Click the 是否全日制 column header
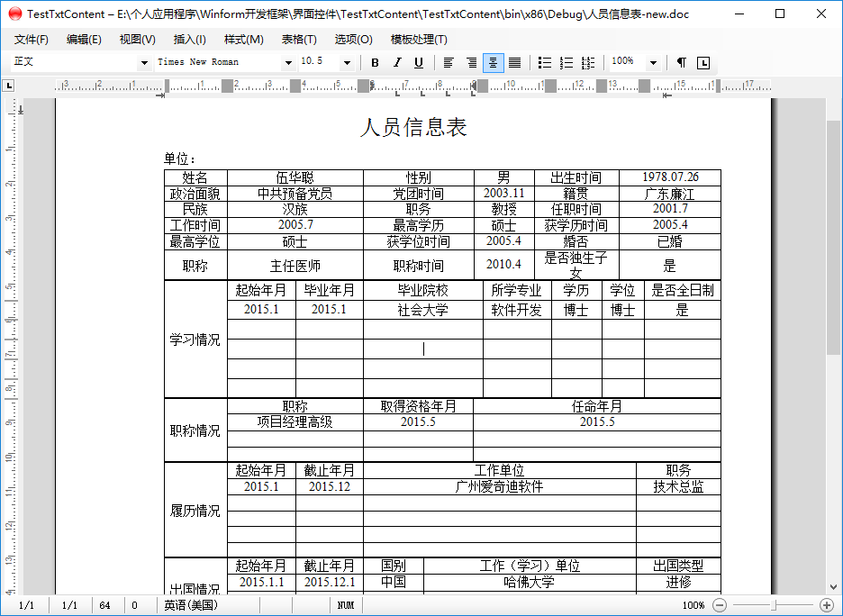Viewport: 843px width, 616px height. [683, 290]
